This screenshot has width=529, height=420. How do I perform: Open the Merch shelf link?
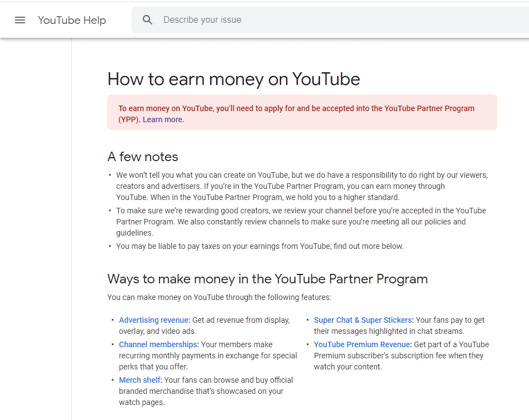pos(139,380)
